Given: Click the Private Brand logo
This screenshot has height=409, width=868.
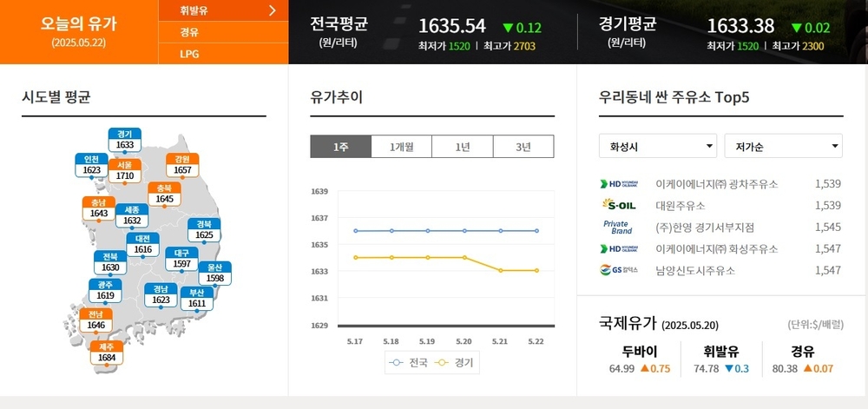Looking at the screenshot, I should (618, 227).
